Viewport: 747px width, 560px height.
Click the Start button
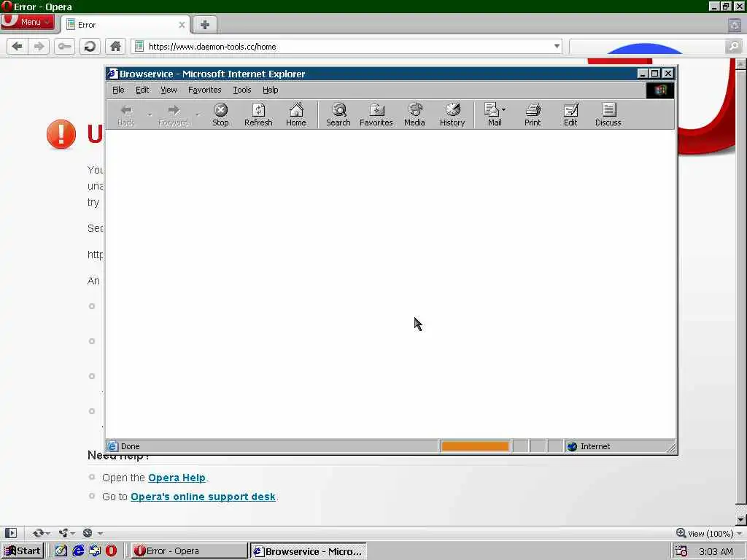tap(23, 551)
